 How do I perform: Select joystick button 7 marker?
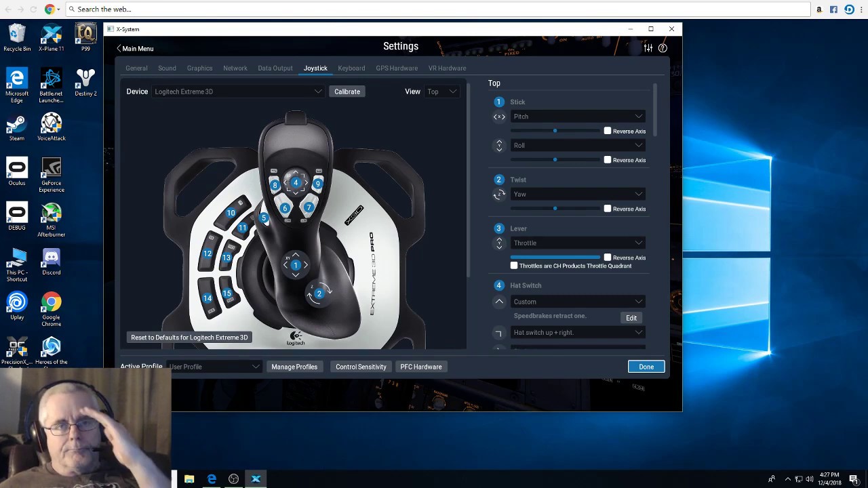309,207
